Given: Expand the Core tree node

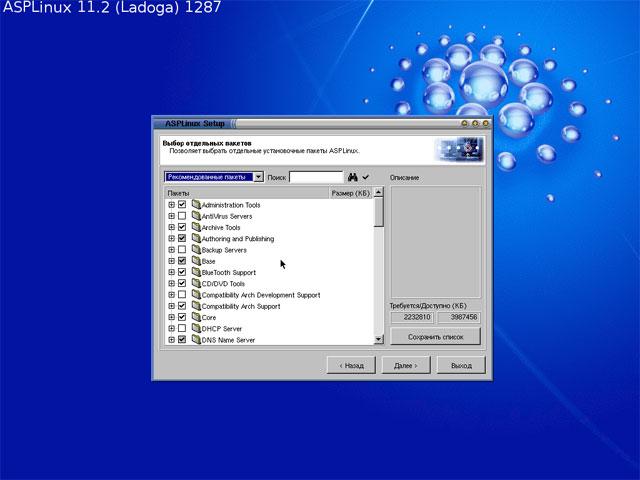Looking at the screenshot, I should (171, 317).
